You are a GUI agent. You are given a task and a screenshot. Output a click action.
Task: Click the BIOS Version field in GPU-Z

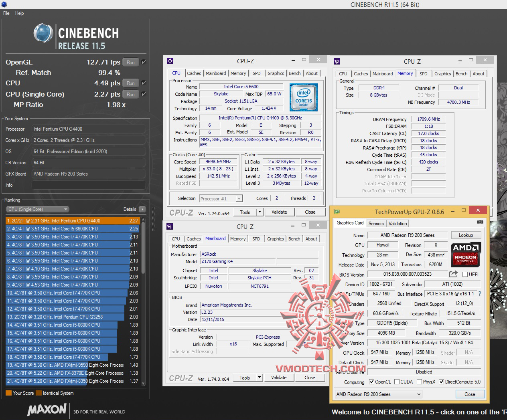point(408,274)
